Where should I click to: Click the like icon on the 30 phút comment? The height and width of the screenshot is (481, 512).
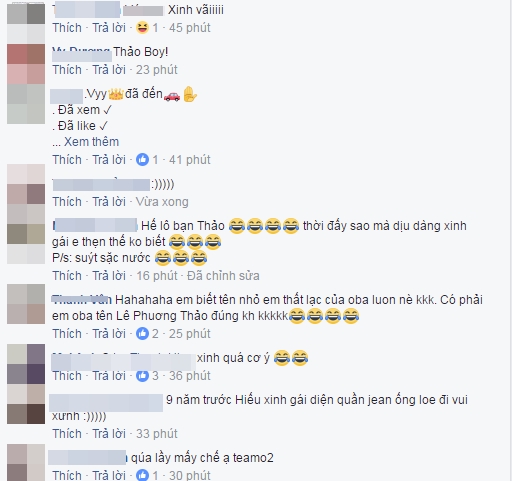[142, 475]
